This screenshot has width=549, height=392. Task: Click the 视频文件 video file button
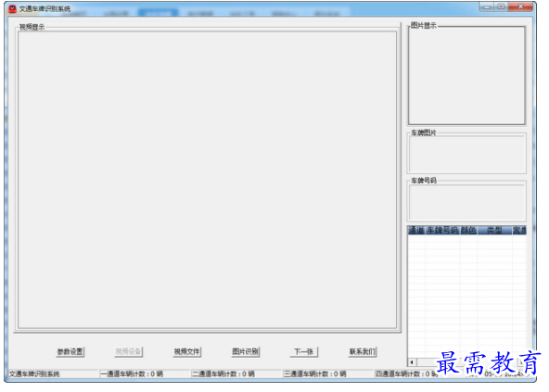[x=187, y=351]
